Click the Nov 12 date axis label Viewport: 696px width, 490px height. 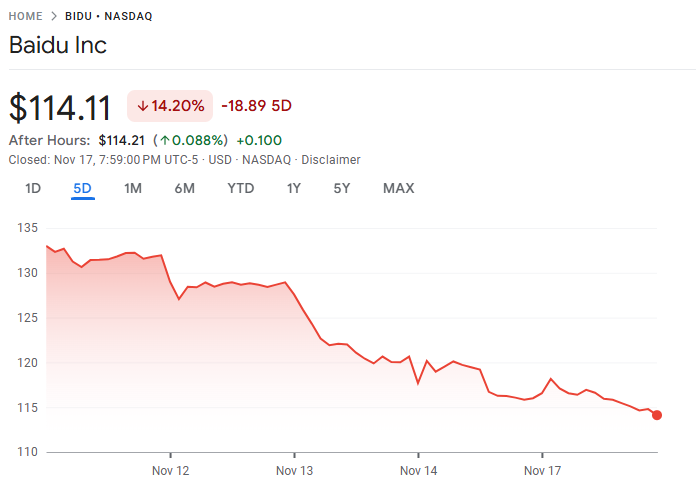tap(170, 470)
